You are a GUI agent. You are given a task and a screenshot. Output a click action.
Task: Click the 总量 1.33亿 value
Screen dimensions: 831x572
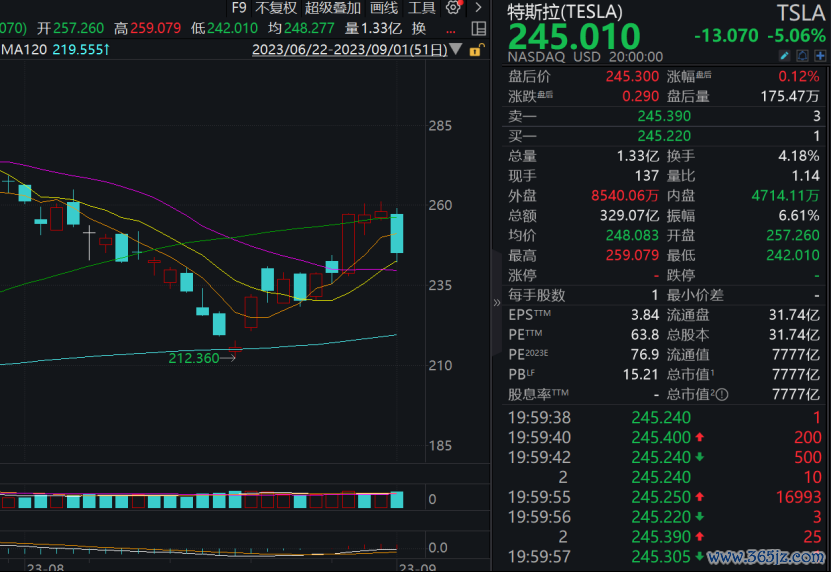point(638,156)
